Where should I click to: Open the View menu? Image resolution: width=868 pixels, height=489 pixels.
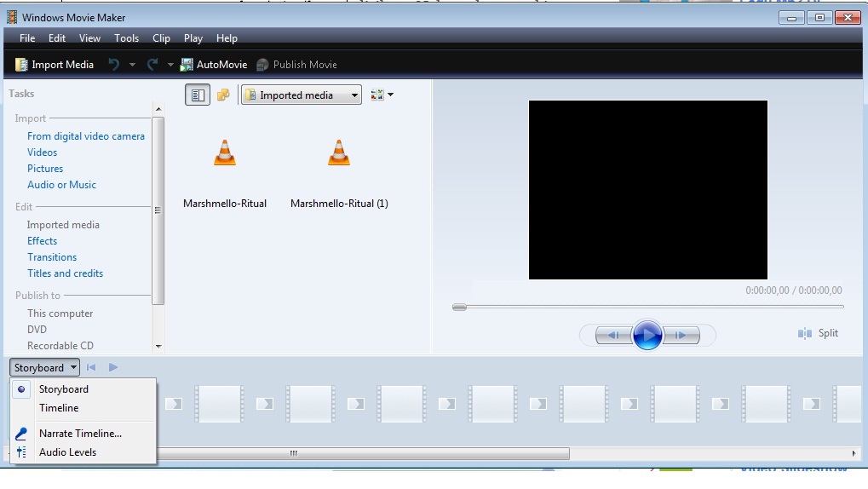[x=89, y=38]
